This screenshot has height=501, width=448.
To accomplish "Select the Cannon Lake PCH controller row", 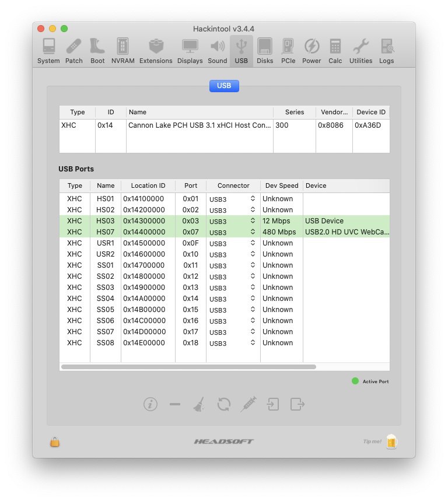I will 225,125.
